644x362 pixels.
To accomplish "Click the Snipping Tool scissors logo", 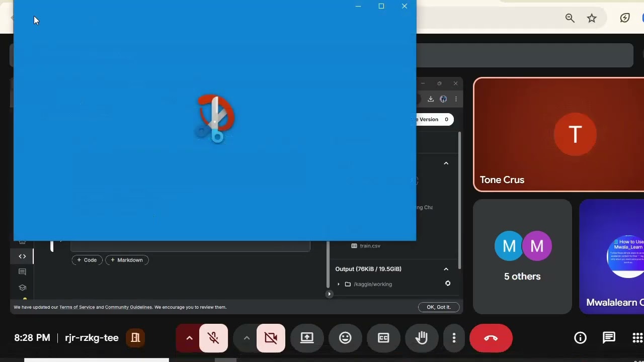I will [215, 119].
